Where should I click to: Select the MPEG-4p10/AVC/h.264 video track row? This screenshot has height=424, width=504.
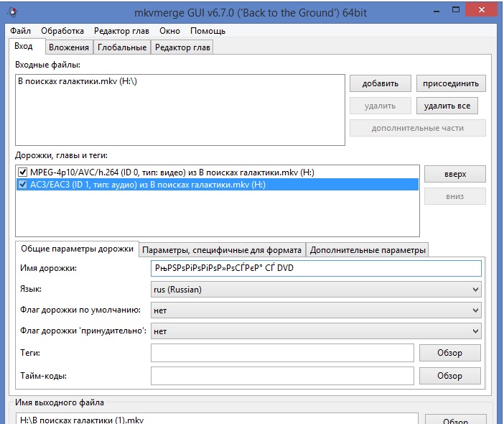pyautogui.click(x=218, y=172)
